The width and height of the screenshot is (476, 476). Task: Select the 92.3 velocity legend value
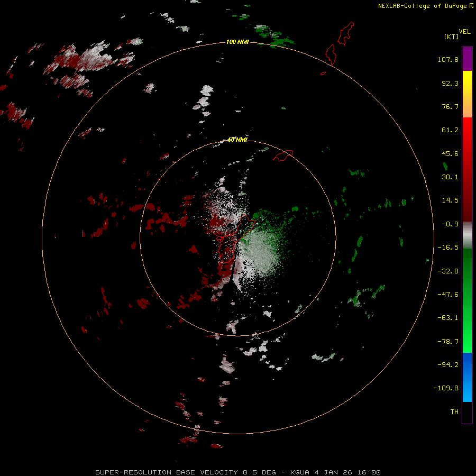(450, 83)
